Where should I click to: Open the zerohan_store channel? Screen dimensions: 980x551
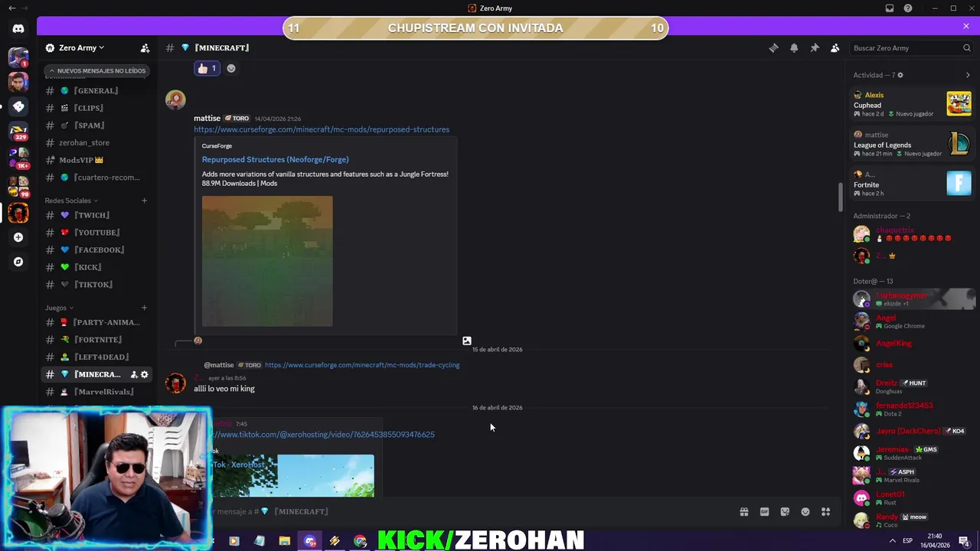[96, 142]
